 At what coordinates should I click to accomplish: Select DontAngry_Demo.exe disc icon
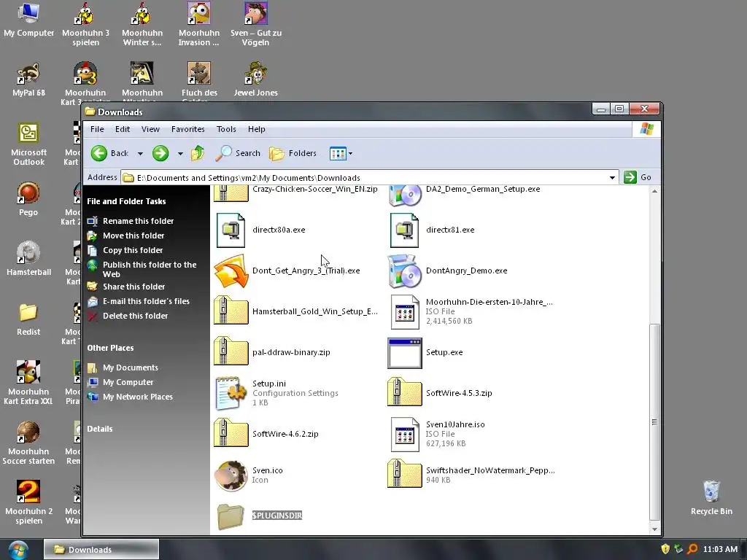(x=404, y=271)
